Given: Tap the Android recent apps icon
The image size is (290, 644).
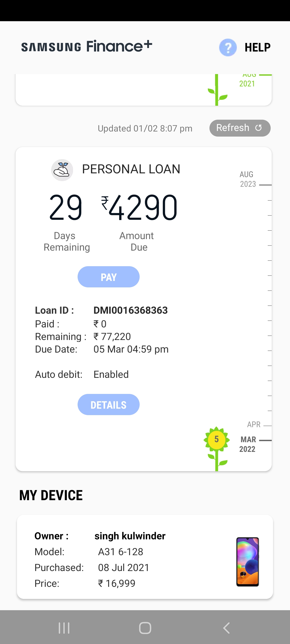Looking at the screenshot, I should [64, 628].
